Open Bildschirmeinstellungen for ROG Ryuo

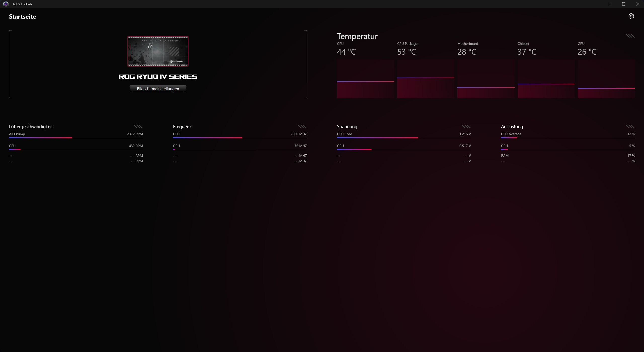(158, 89)
